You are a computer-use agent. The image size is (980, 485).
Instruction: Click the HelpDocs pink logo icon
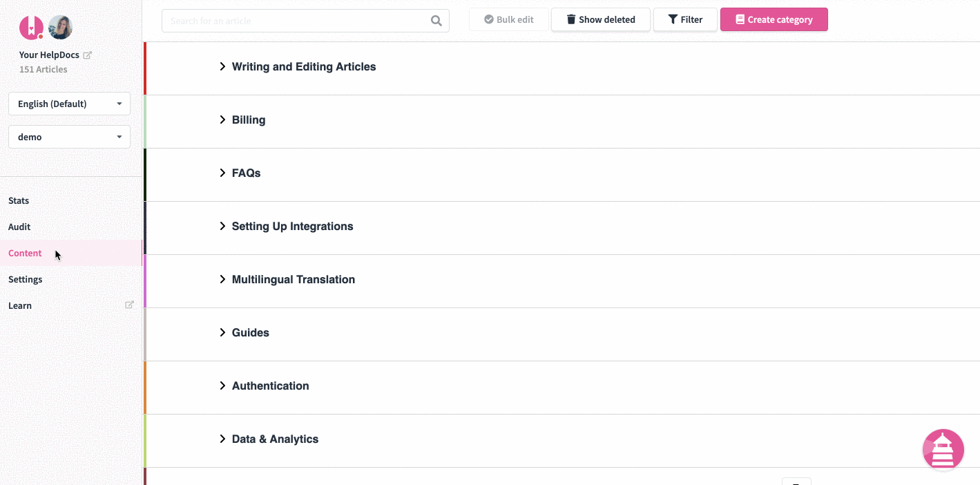[x=31, y=28]
